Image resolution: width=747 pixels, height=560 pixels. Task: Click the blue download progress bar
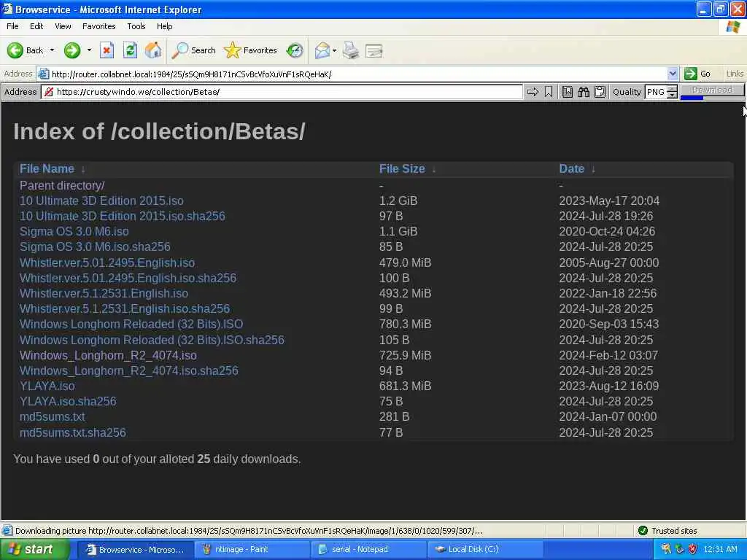[692, 98]
